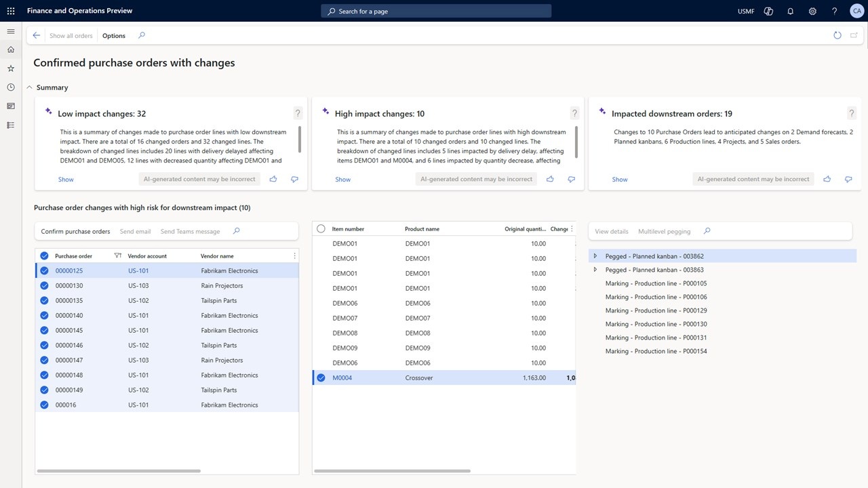This screenshot has height=488, width=868.
Task: Expand Pegged - Planned kanban - 003863
Action: (595, 270)
